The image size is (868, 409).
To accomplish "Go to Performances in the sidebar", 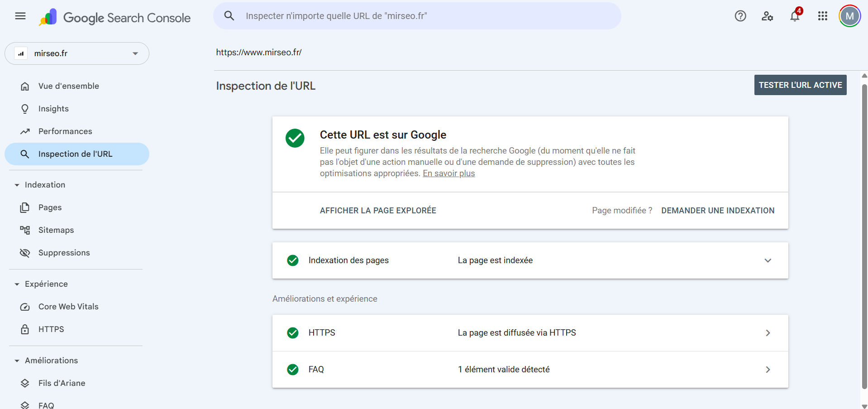I will [x=65, y=131].
